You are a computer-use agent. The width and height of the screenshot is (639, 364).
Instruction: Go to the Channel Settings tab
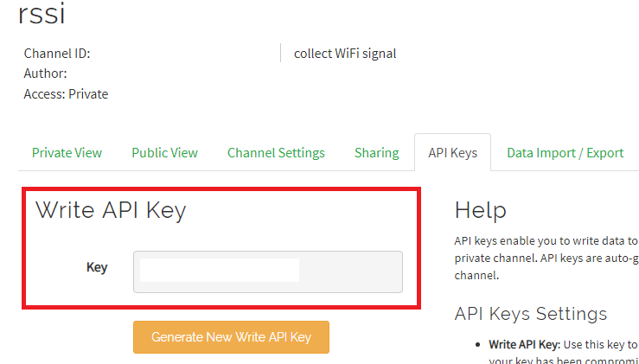pyautogui.click(x=276, y=153)
